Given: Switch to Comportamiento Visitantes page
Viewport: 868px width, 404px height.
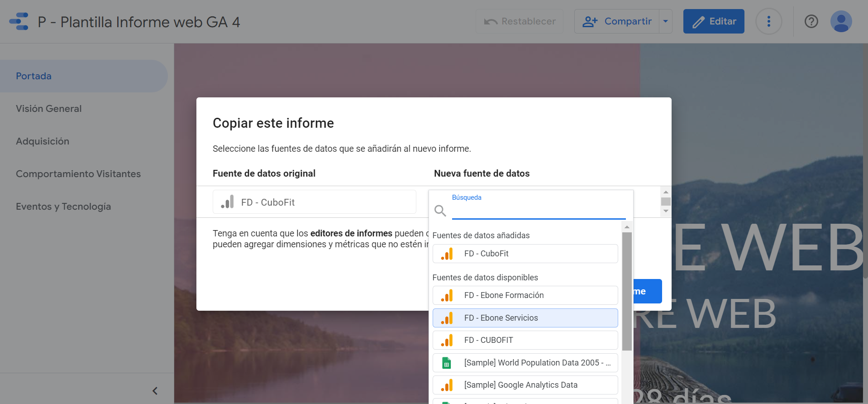Looking at the screenshot, I should click(78, 174).
